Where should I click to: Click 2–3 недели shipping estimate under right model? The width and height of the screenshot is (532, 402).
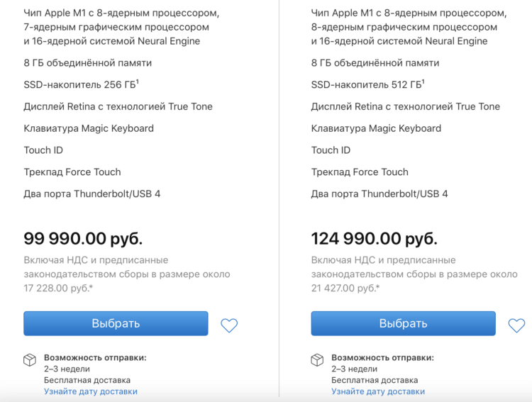tap(354, 369)
